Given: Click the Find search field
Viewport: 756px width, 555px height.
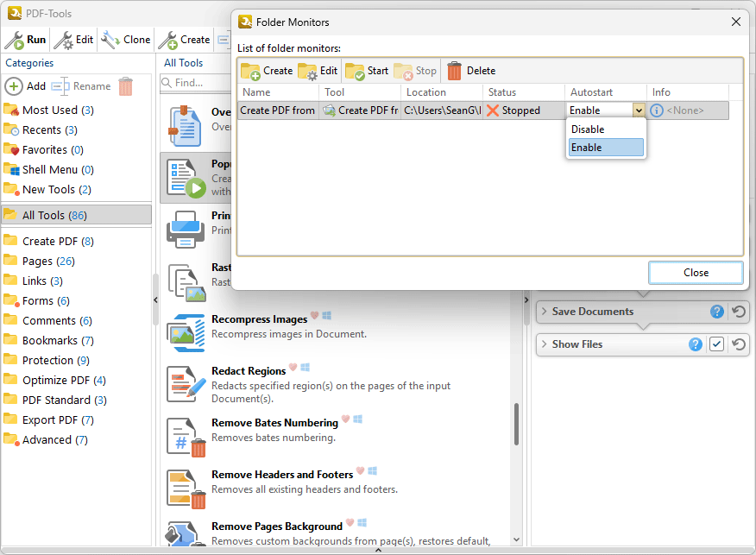Looking at the screenshot, I should tap(196, 83).
